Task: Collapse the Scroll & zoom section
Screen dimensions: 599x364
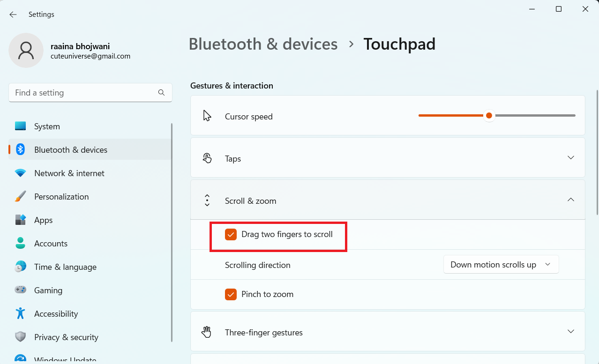Action: pos(570,200)
